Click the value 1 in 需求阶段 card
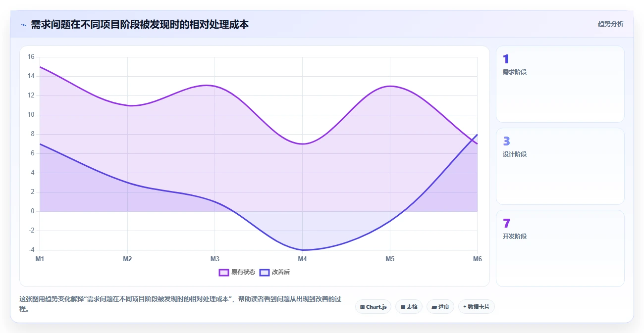This screenshot has width=644, height=333. (506, 59)
